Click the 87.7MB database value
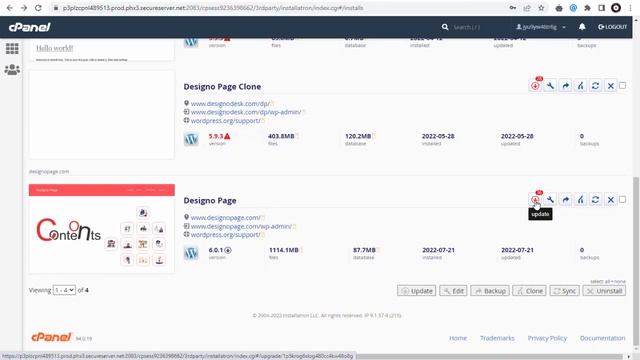 pos(364,250)
